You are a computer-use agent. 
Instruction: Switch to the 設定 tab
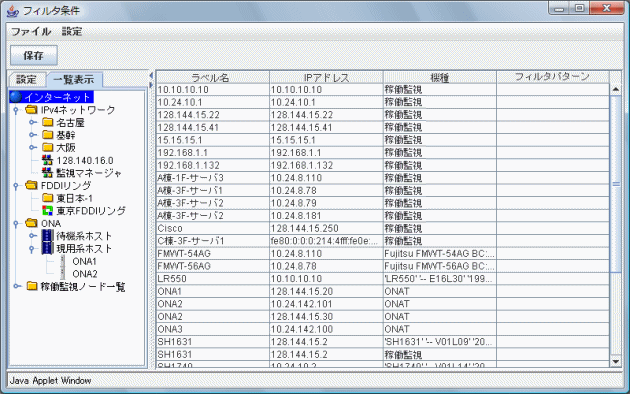(x=27, y=80)
